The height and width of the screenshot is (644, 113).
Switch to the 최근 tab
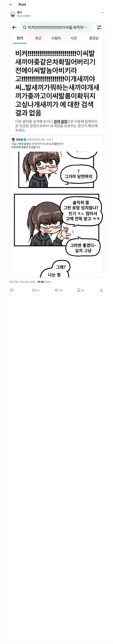point(38,38)
